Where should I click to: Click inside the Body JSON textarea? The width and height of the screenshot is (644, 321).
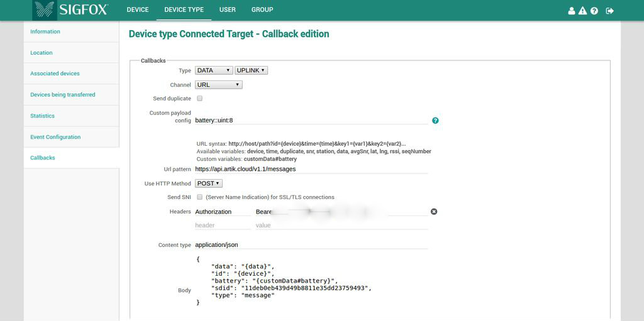311,281
